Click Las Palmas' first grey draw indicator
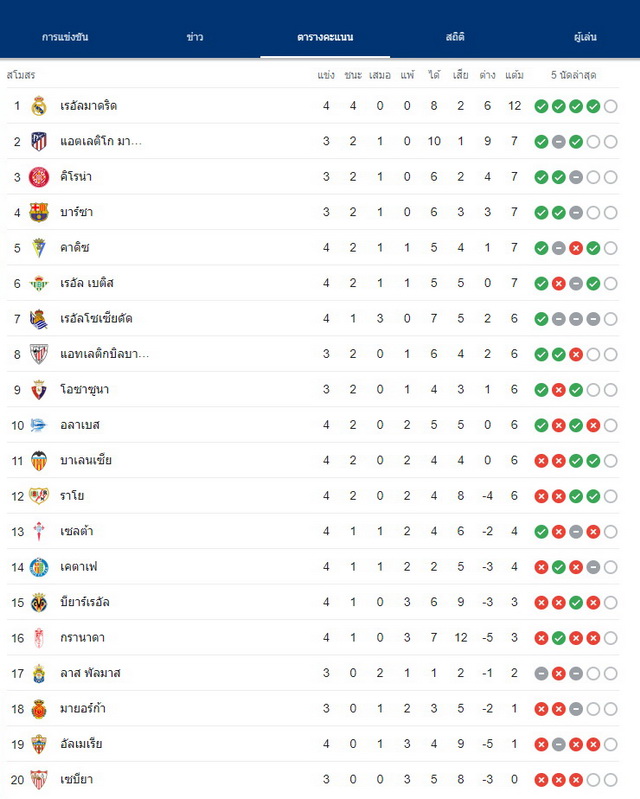 click(x=541, y=673)
